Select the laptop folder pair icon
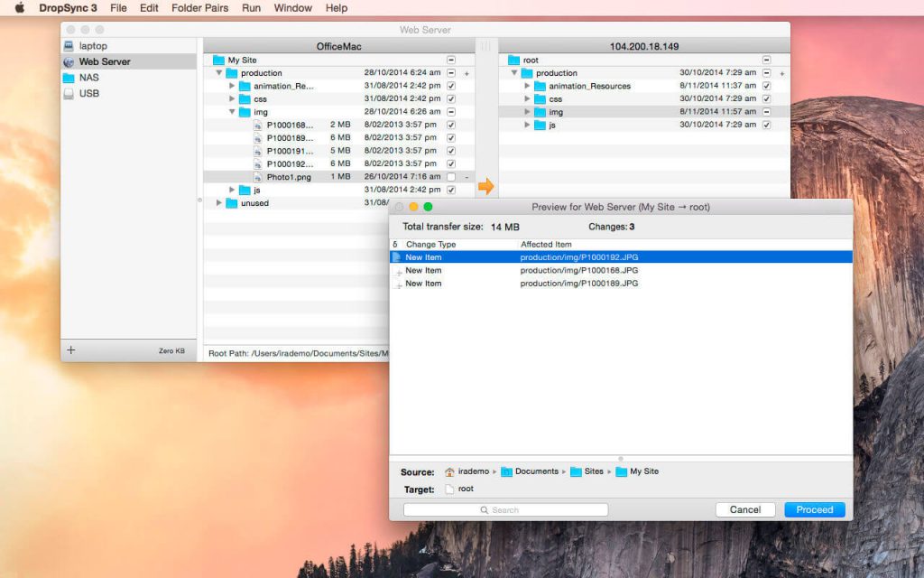The image size is (924, 578). pyautogui.click(x=69, y=46)
